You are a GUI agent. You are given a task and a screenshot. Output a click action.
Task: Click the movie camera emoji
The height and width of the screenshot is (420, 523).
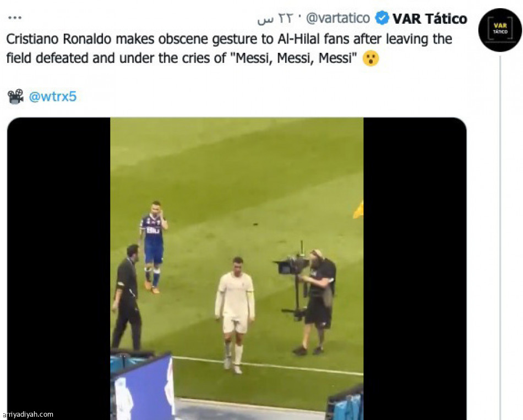point(15,97)
